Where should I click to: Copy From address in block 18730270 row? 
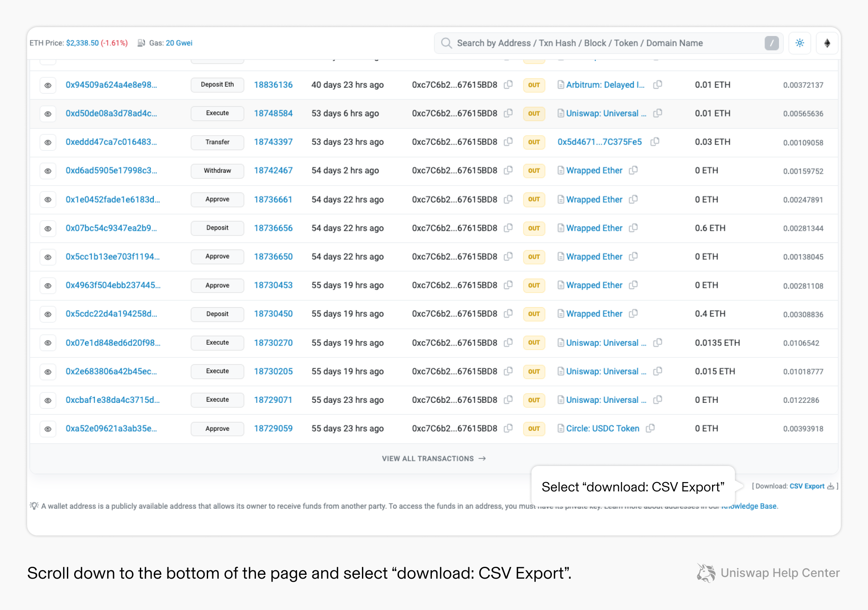tap(508, 342)
